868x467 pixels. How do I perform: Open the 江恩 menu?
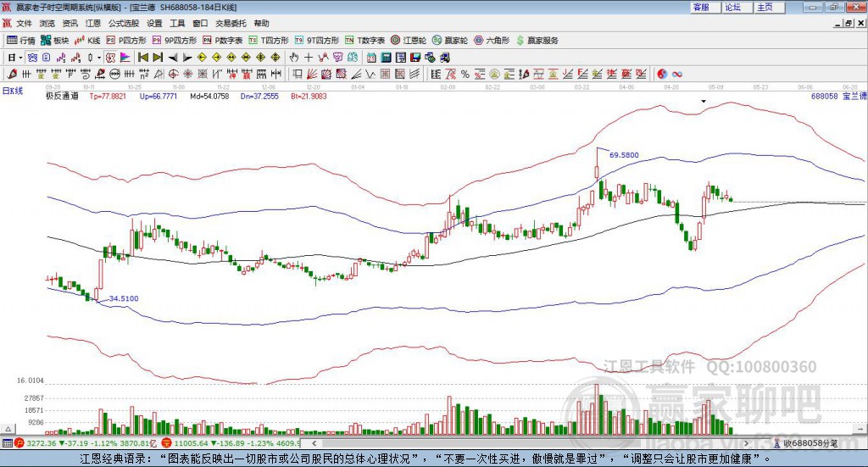[x=93, y=23]
